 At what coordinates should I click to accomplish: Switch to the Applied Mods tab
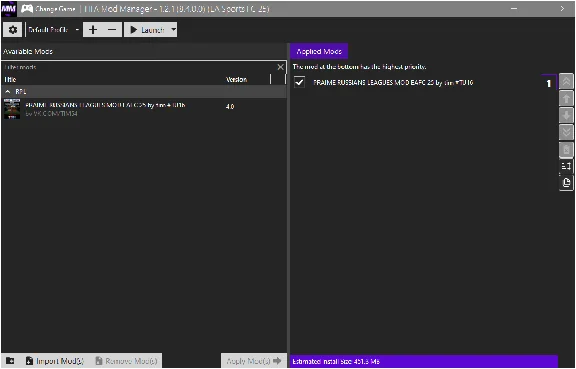319,51
